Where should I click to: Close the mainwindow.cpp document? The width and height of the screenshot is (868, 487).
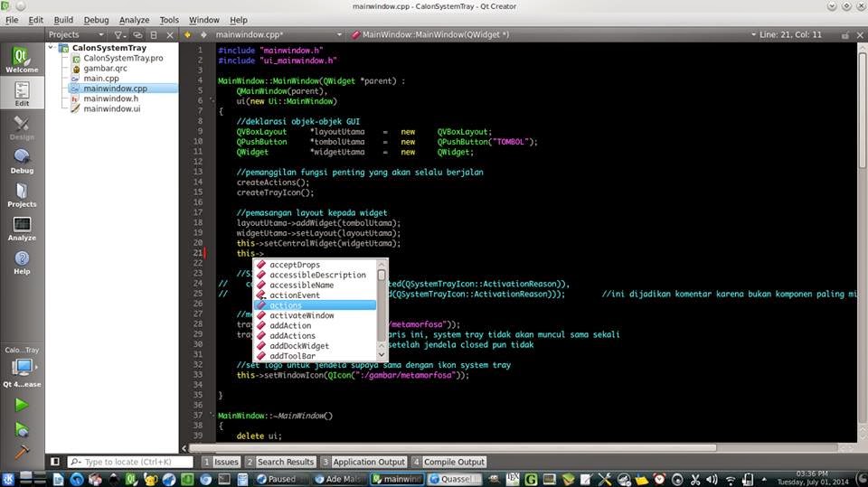[x=860, y=35]
